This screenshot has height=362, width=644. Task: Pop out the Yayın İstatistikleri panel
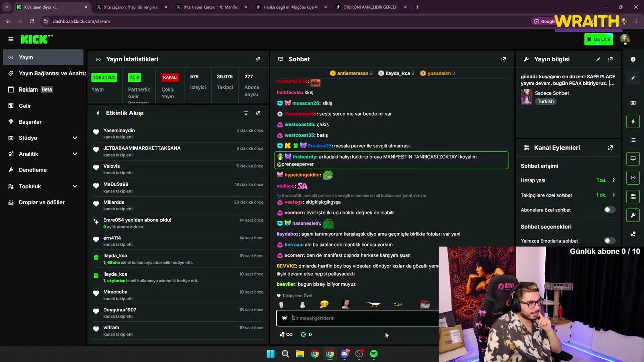(258, 59)
